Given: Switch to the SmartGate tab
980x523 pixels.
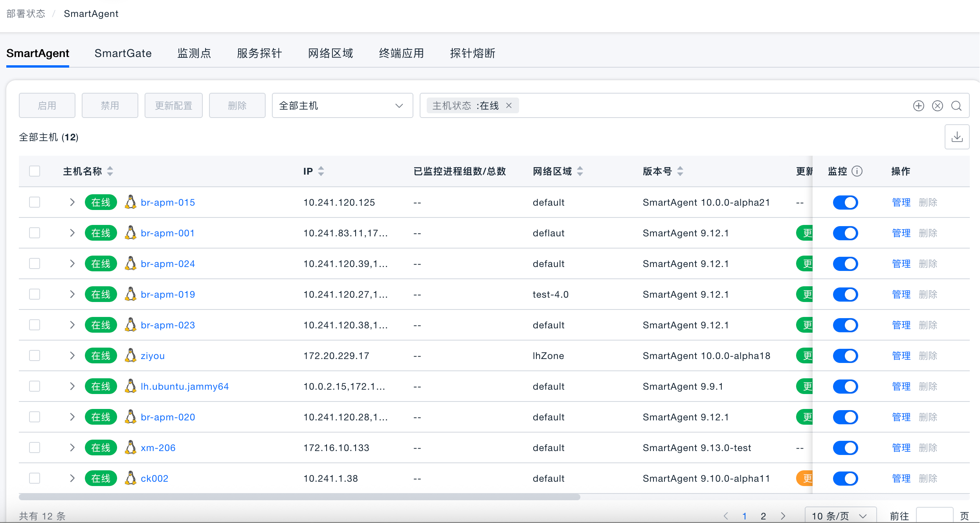Looking at the screenshot, I should (123, 53).
